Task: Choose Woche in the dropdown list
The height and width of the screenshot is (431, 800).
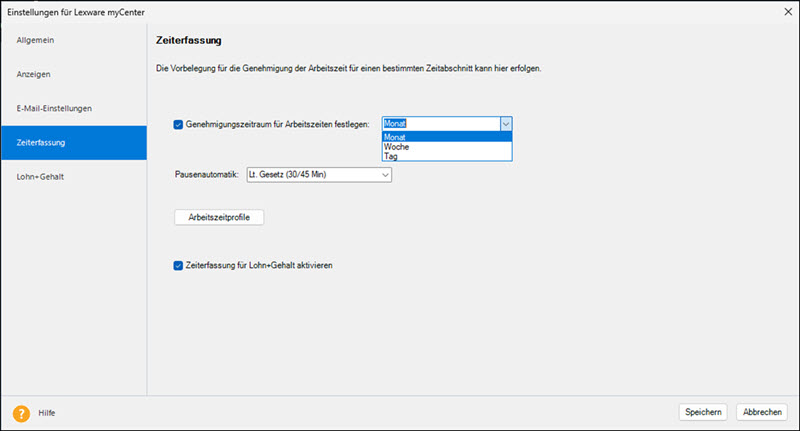Action: (x=447, y=147)
